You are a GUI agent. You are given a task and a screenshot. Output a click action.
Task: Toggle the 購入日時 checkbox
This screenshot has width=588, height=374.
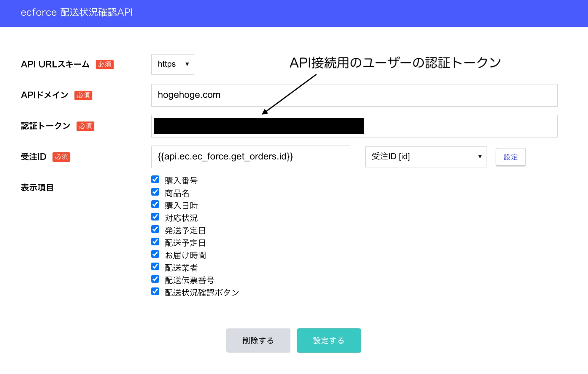tap(155, 204)
